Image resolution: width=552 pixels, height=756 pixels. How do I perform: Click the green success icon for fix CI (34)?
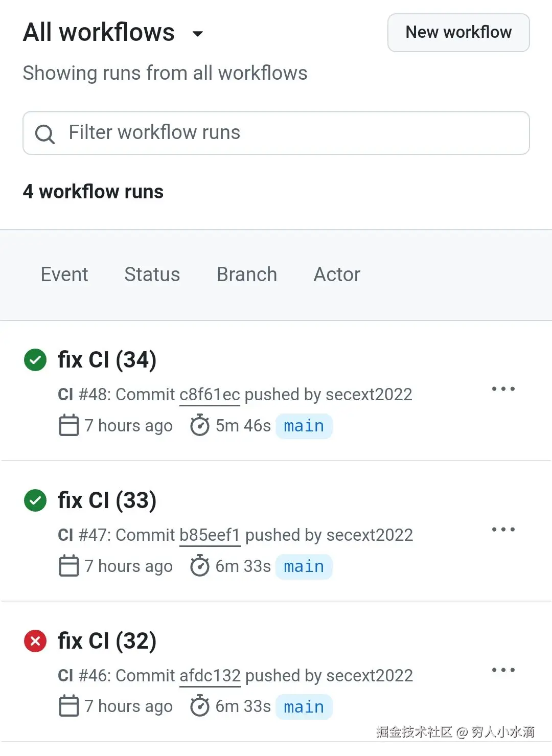tap(35, 360)
